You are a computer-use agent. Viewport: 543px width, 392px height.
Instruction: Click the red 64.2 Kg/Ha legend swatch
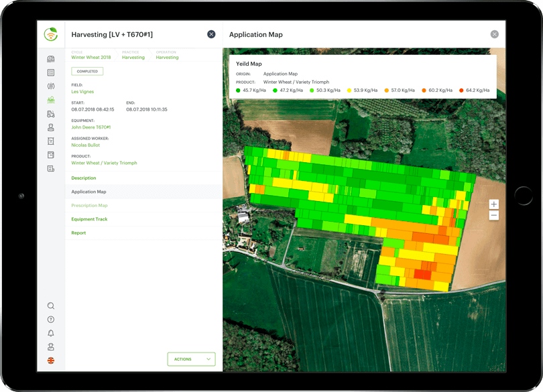(x=461, y=90)
